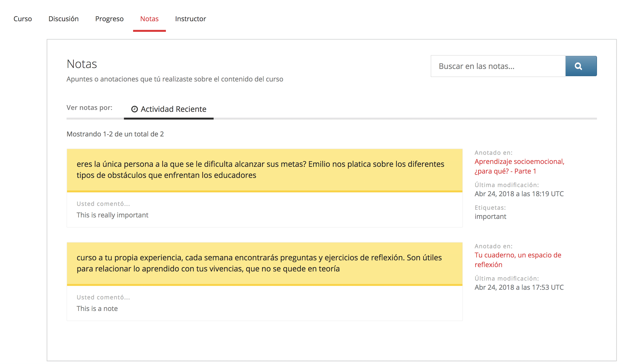The height and width of the screenshot is (364, 623).
Task: Click the magnifier search button
Action: point(581,66)
